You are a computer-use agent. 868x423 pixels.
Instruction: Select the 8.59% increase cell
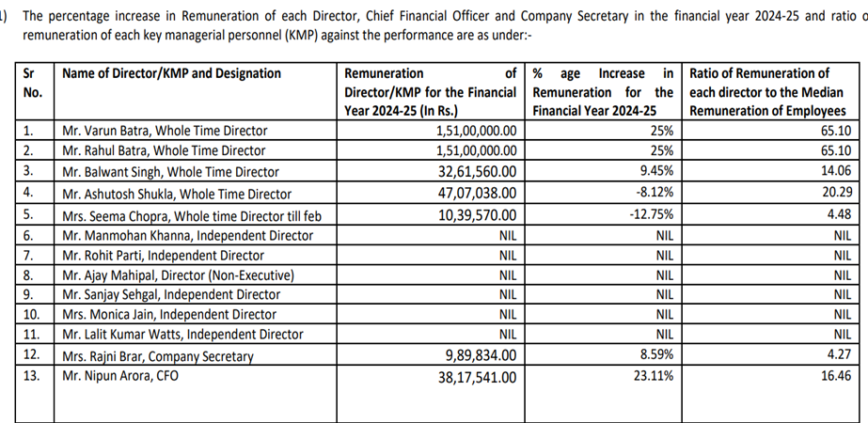pos(657,356)
